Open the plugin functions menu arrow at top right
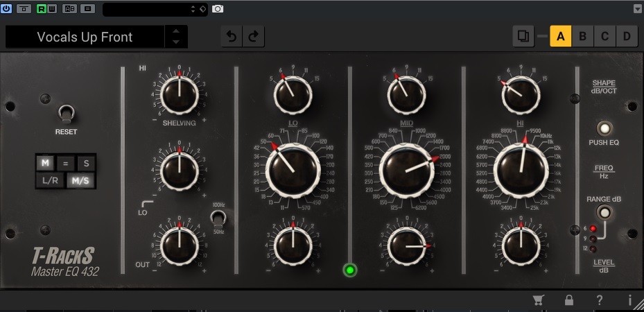This screenshot has width=644, height=312. click(x=637, y=8)
